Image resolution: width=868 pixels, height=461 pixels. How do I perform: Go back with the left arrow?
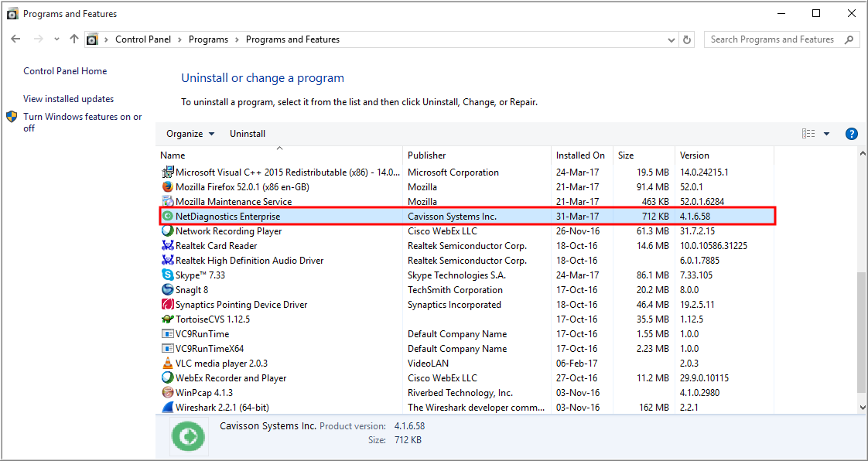point(15,39)
